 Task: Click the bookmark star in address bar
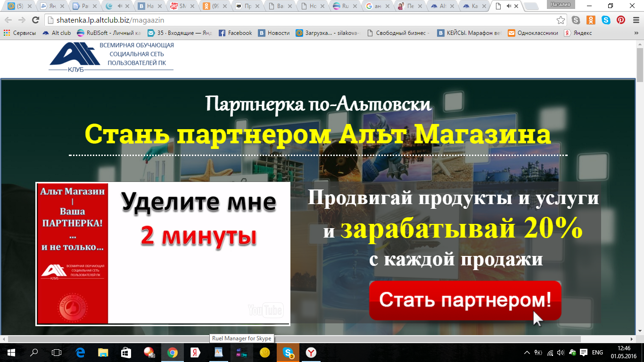pos(561,20)
